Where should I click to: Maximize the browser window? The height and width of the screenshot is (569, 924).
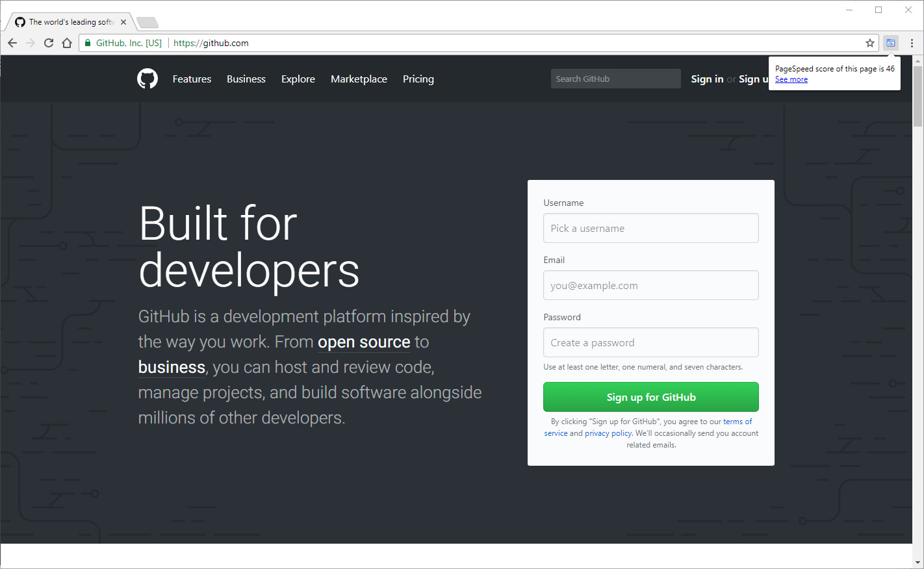click(x=879, y=10)
